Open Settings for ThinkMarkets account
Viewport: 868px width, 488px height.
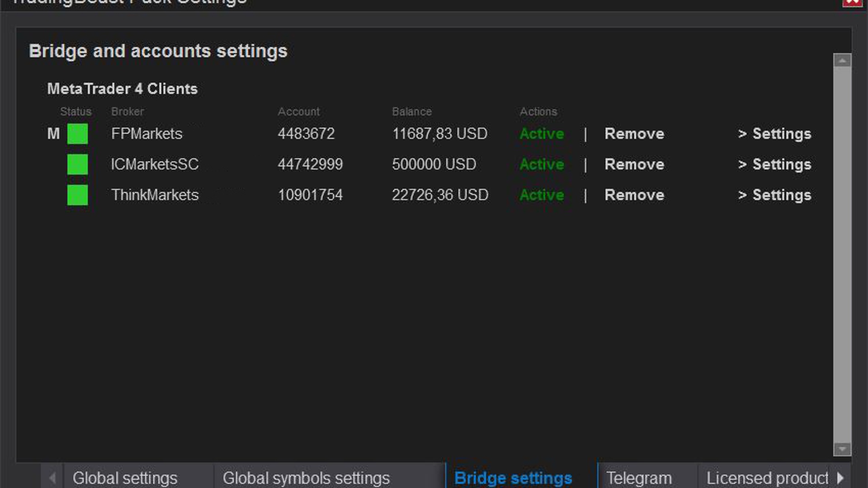(774, 195)
